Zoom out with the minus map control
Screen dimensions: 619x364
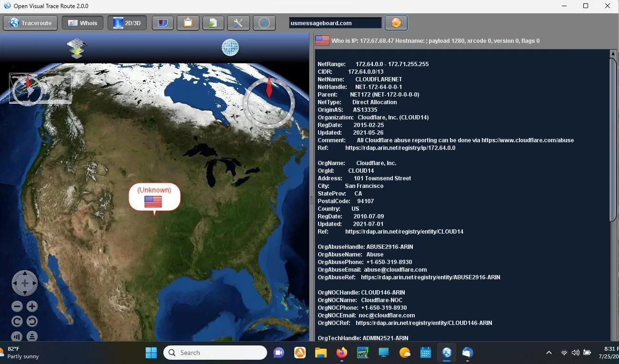[x=17, y=306]
